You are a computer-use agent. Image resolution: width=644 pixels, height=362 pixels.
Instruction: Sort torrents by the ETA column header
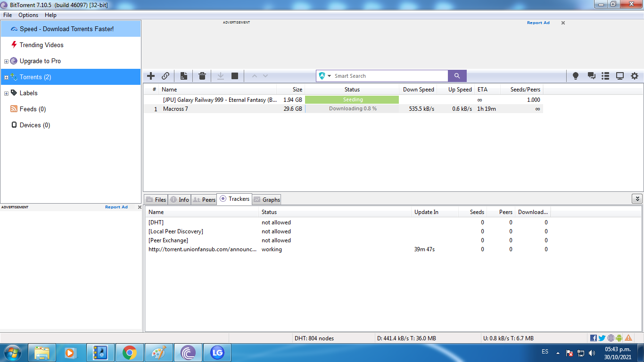pyautogui.click(x=487, y=89)
